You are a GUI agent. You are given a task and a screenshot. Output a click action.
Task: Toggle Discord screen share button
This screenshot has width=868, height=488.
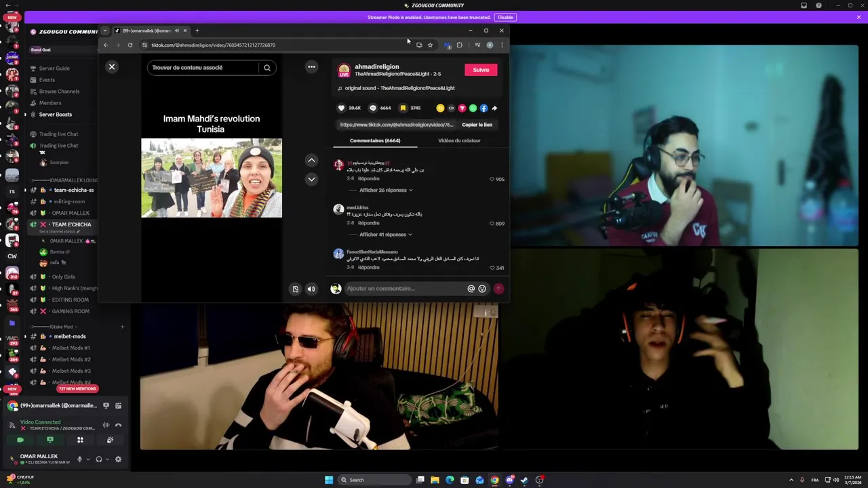coord(50,440)
